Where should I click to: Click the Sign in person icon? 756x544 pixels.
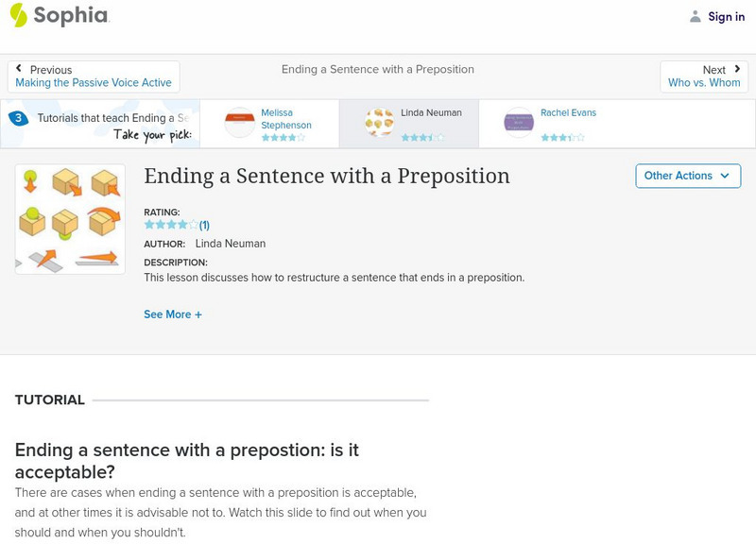coord(695,16)
